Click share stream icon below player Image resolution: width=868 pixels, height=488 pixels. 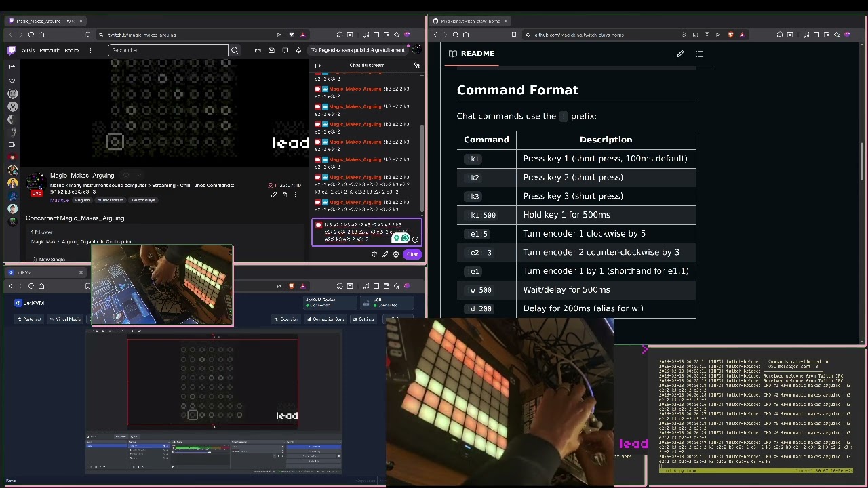coord(285,195)
